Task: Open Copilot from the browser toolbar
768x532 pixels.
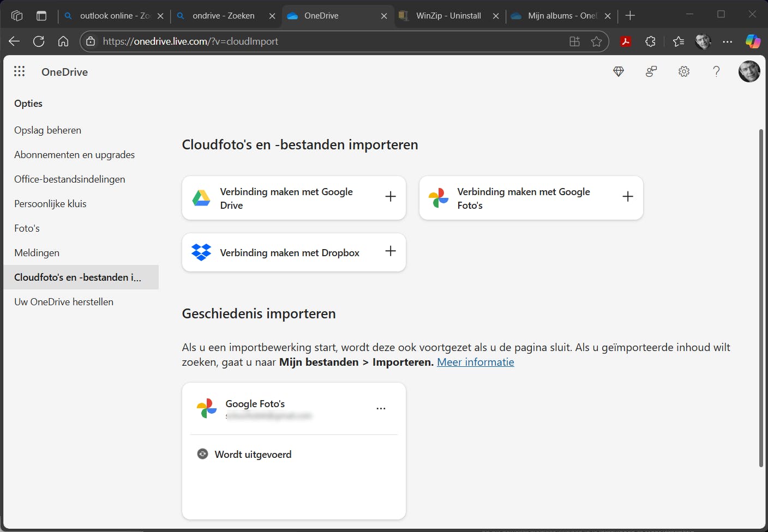Action: click(753, 41)
